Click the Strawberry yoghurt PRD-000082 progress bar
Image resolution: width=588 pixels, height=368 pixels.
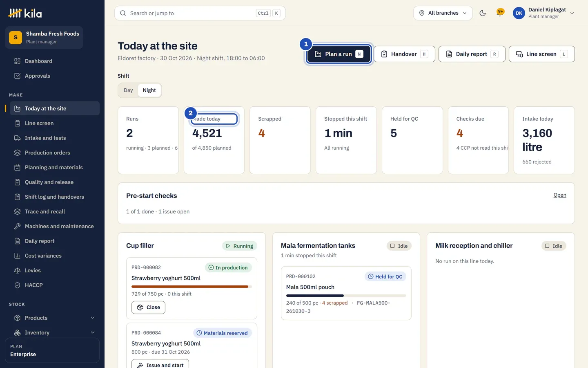pos(192,287)
